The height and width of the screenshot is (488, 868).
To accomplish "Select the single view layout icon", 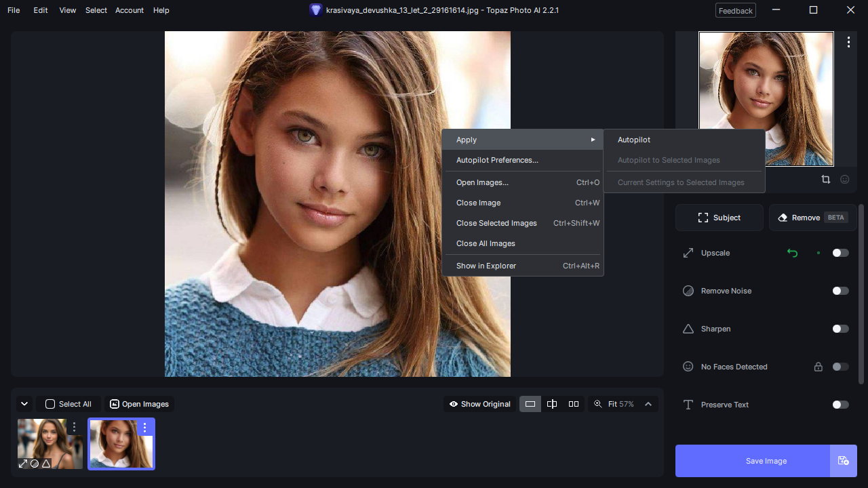I will [x=530, y=404].
